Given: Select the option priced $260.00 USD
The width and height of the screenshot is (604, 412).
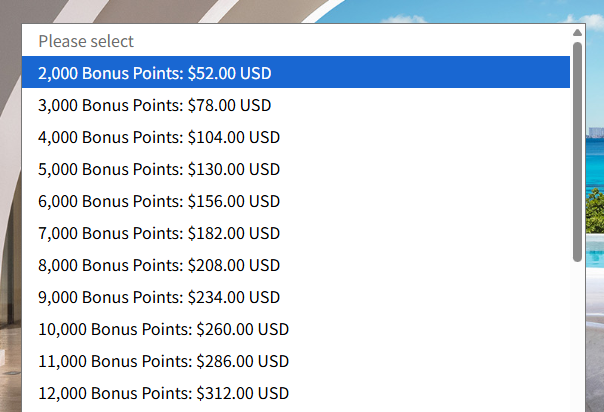Looking at the screenshot, I should (x=163, y=329).
